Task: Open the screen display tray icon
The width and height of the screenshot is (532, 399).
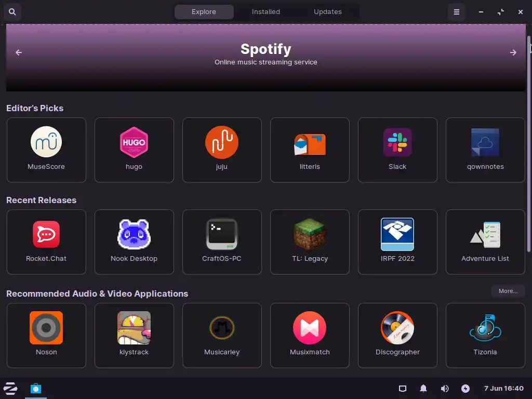Action: click(403, 389)
